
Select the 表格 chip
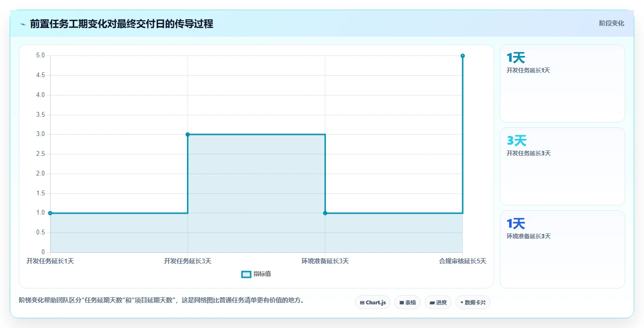407,302
